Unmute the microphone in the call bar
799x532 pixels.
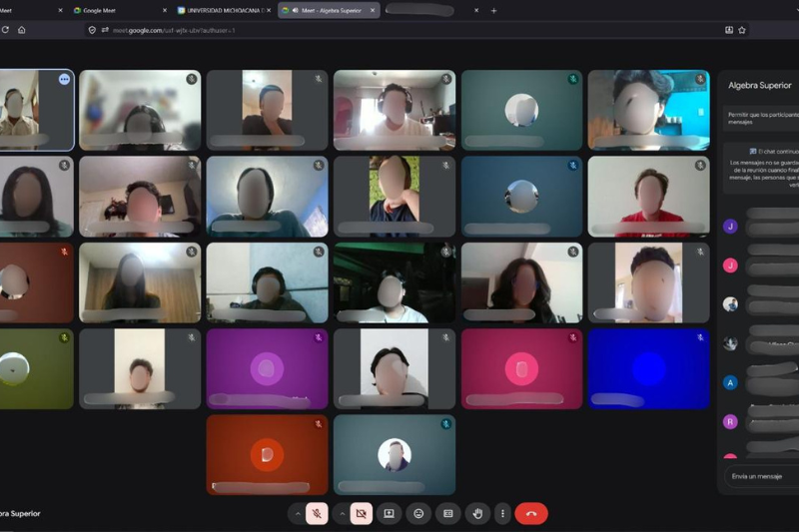coord(317,513)
